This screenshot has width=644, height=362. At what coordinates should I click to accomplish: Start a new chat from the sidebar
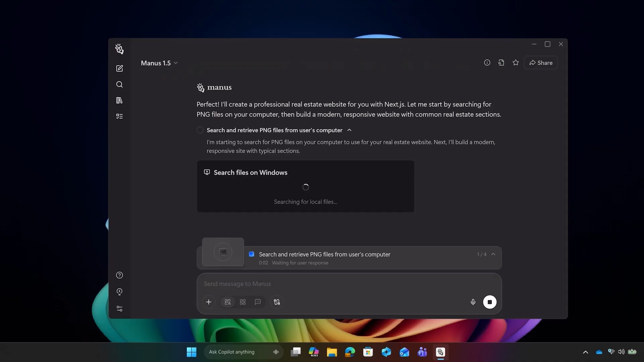[119, 68]
